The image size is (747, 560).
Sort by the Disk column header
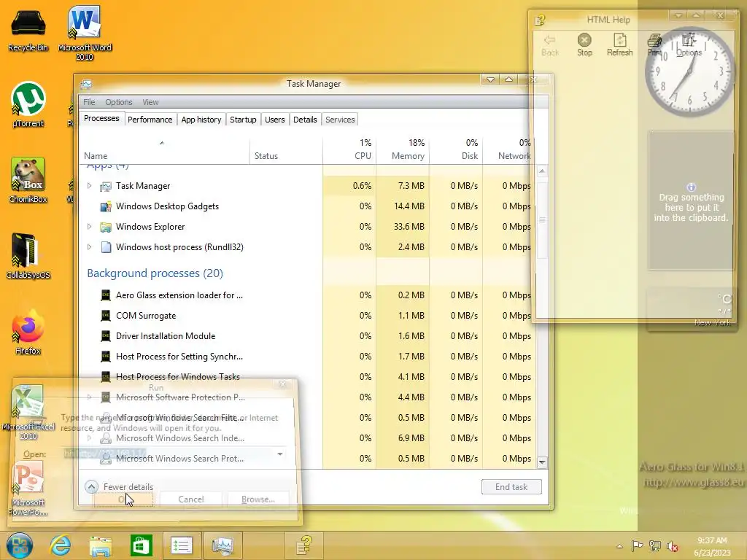tap(456, 151)
